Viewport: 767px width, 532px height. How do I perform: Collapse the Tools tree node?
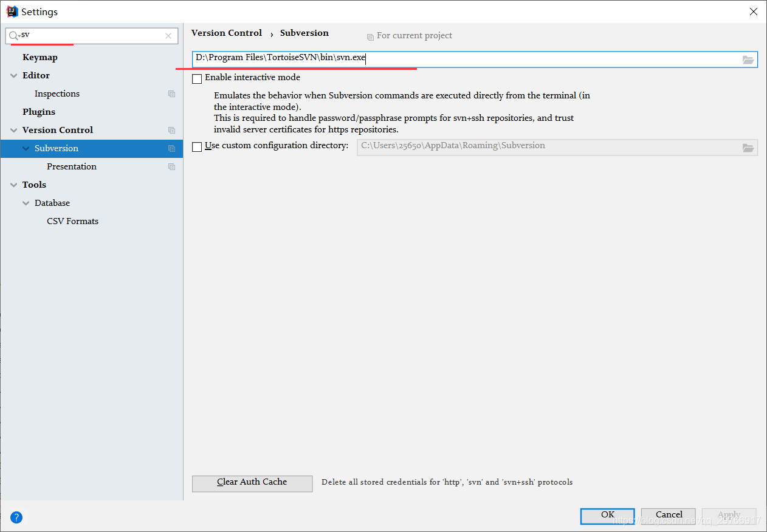(13, 185)
